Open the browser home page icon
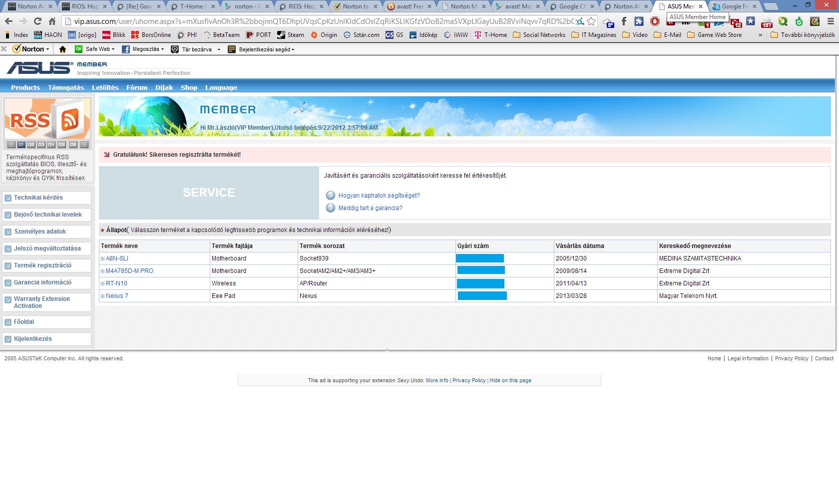The image size is (839, 504). [52, 21]
